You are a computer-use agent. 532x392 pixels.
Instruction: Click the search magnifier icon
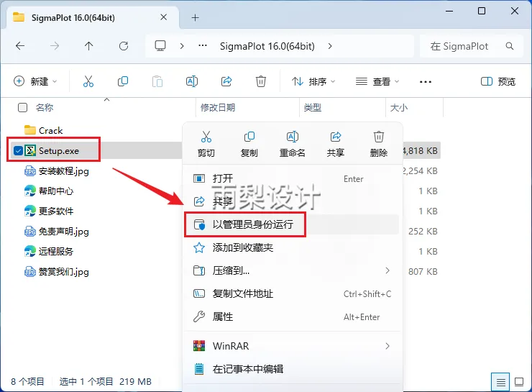pyautogui.click(x=510, y=46)
